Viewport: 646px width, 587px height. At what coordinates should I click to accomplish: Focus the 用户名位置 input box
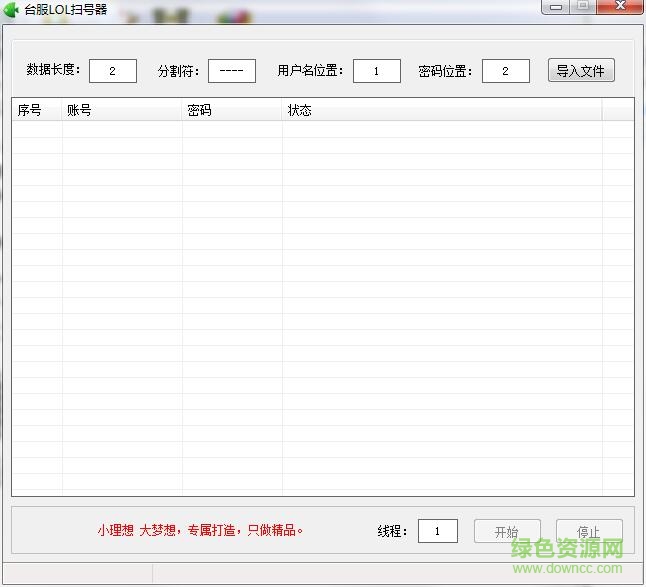point(377,71)
